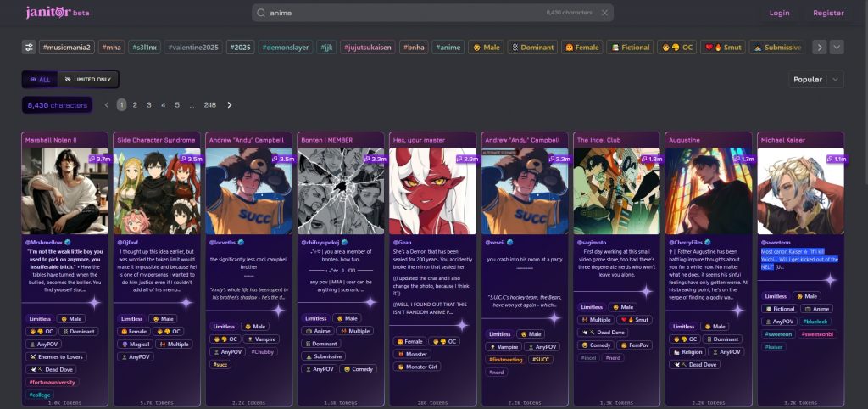Click the janitor beta logo

click(x=57, y=13)
